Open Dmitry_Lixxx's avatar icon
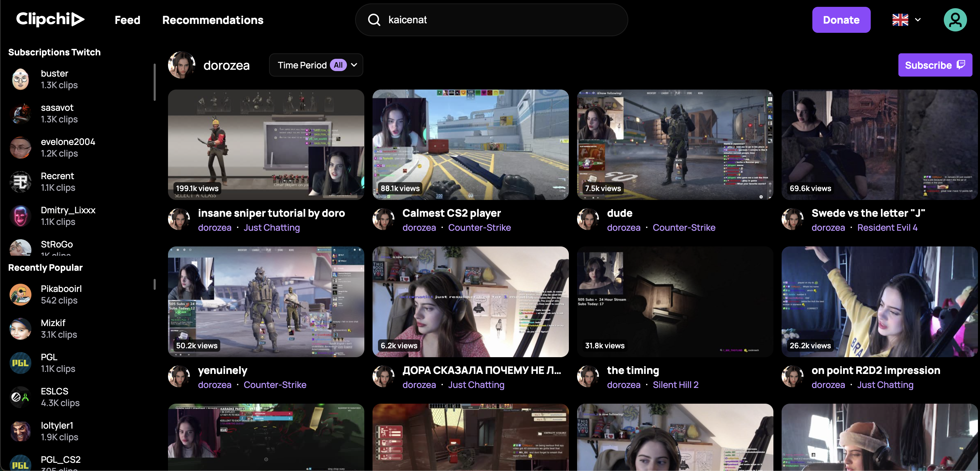980x471 pixels. click(x=20, y=216)
